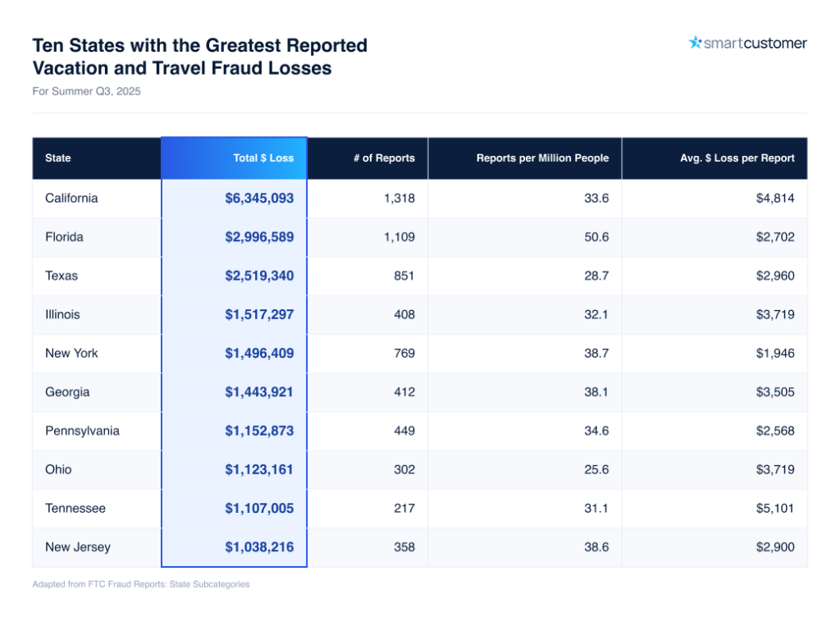Click the # of Reports column header
The width and height of the screenshot is (840, 617).
367,158
